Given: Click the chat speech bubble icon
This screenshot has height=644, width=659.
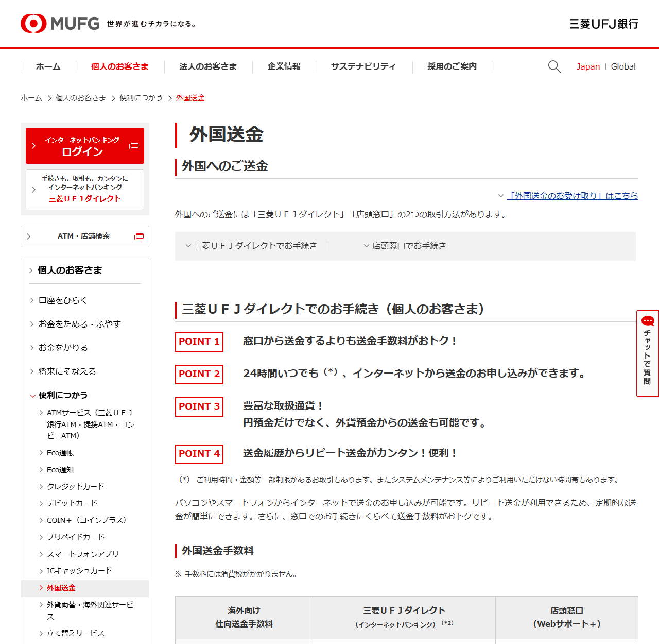Looking at the screenshot, I should (x=648, y=321).
